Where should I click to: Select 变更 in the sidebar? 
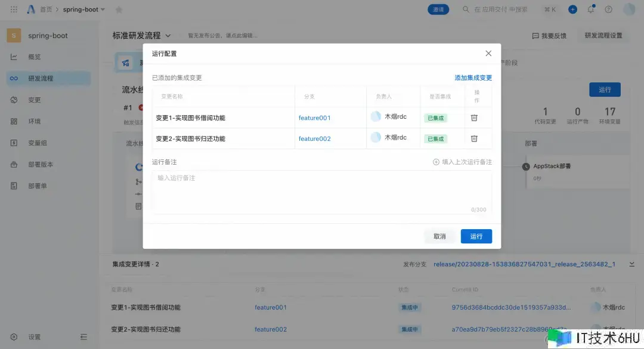(x=35, y=100)
